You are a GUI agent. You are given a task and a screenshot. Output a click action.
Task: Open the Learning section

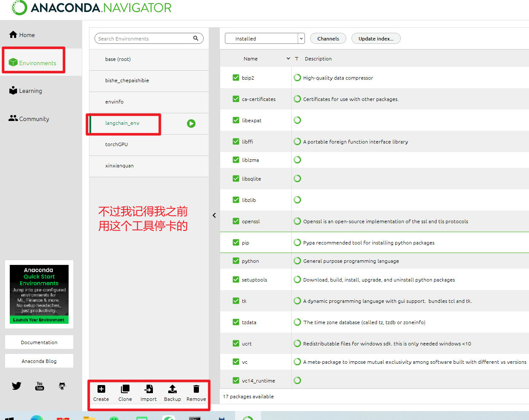(26, 91)
